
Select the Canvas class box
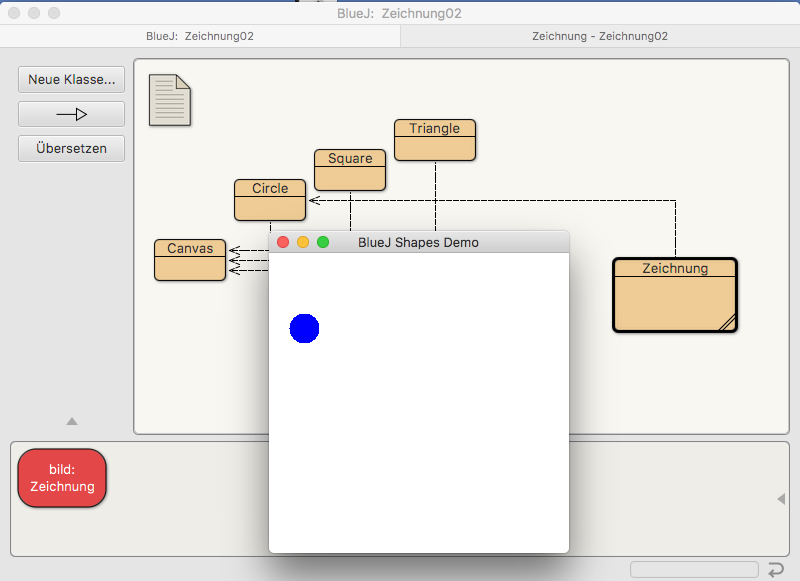click(x=190, y=260)
